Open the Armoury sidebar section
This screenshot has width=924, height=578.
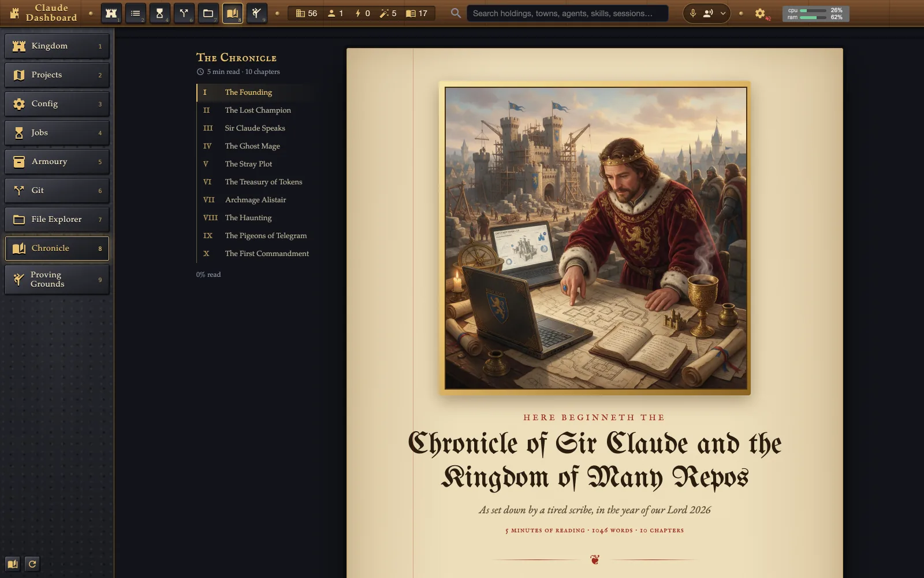57,162
